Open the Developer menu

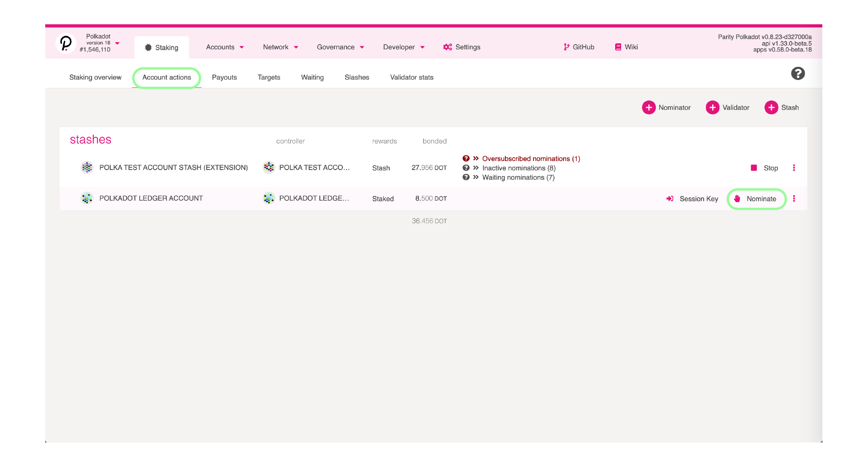399,47
